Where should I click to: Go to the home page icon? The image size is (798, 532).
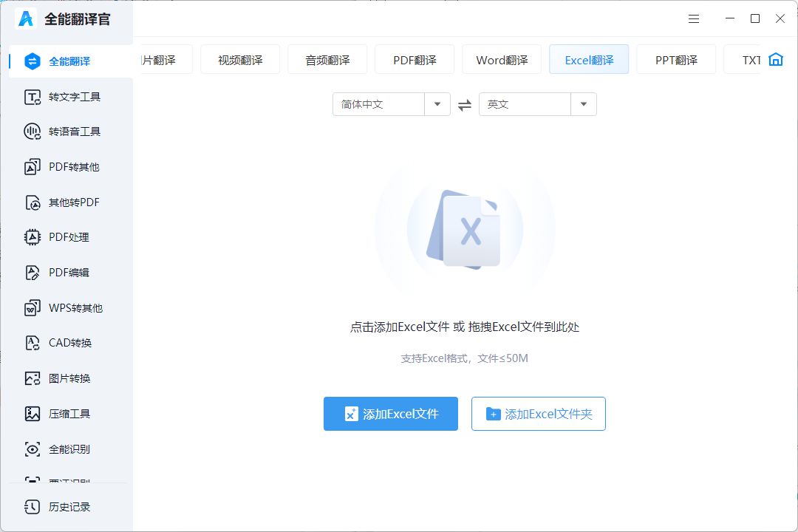776,59
